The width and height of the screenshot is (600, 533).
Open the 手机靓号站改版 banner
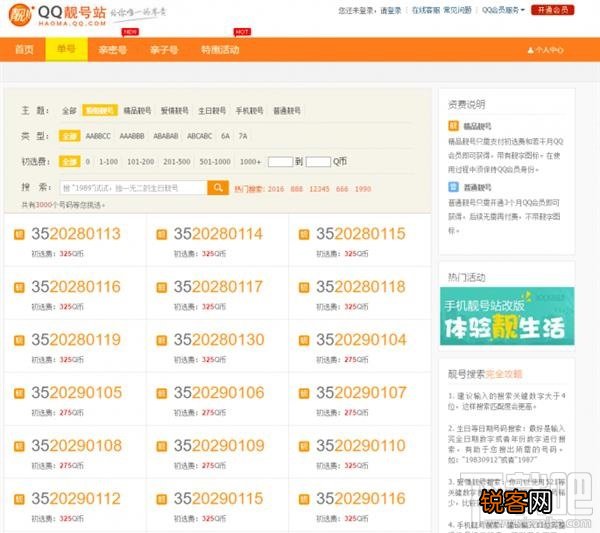coord(507,316)
